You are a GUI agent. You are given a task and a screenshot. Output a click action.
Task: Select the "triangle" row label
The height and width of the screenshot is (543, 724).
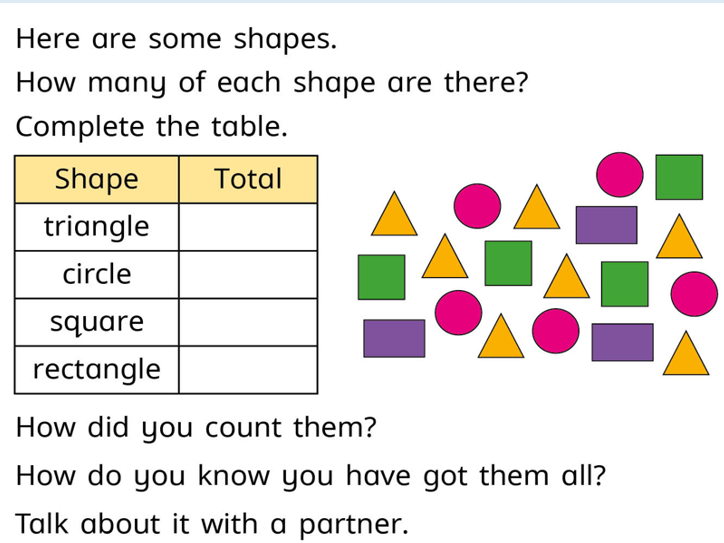97,227
